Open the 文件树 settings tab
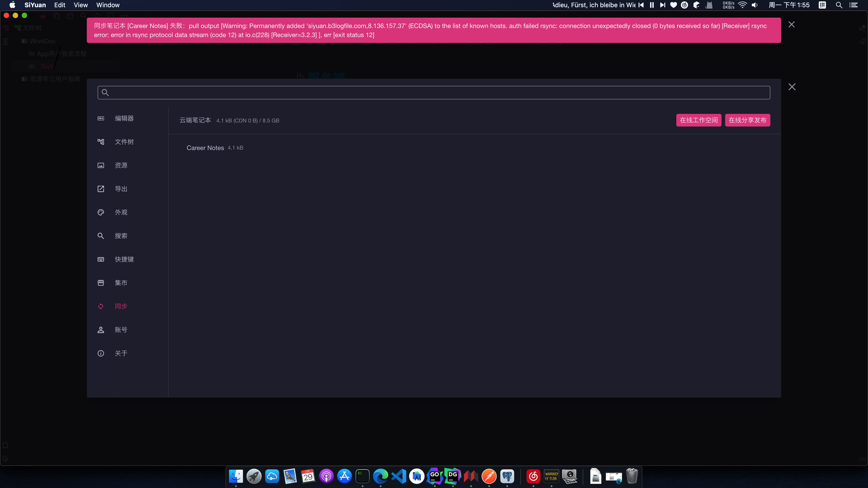The height and width of the screenshot is (488, 868). tap(127, 142)
